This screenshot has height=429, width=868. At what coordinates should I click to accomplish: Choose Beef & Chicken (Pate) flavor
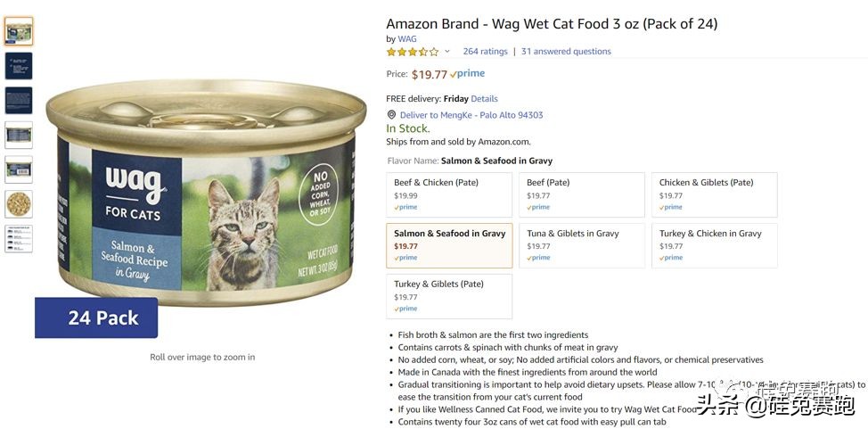pos(449,194)
